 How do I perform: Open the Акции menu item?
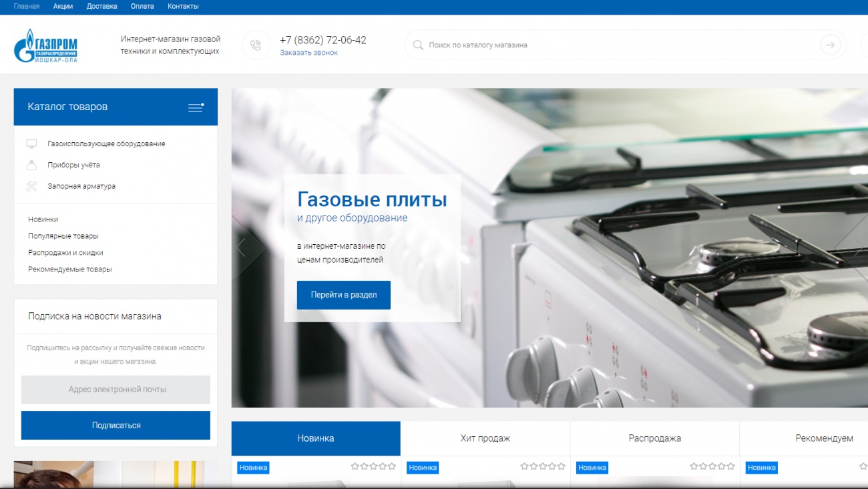click(63, 7)
